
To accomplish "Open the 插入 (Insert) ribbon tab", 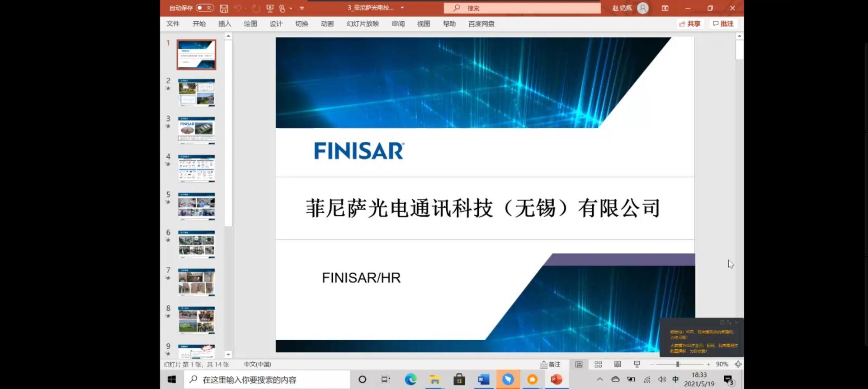I will [x=224, y=24].
